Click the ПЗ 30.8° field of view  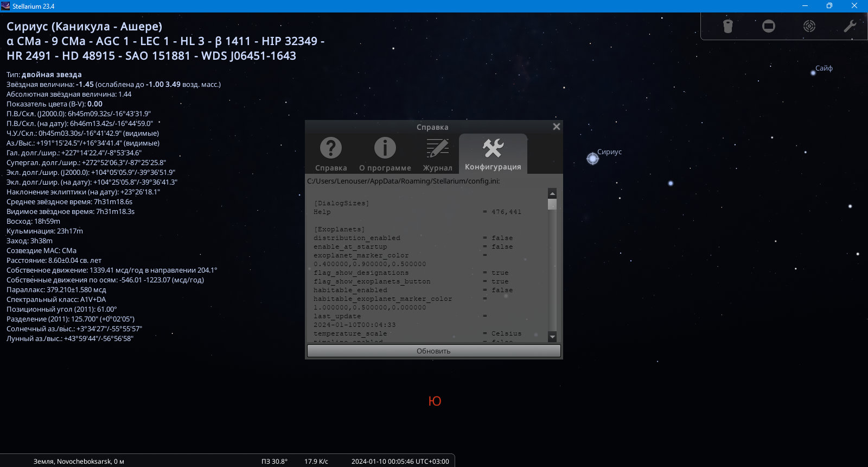(275, 462)
